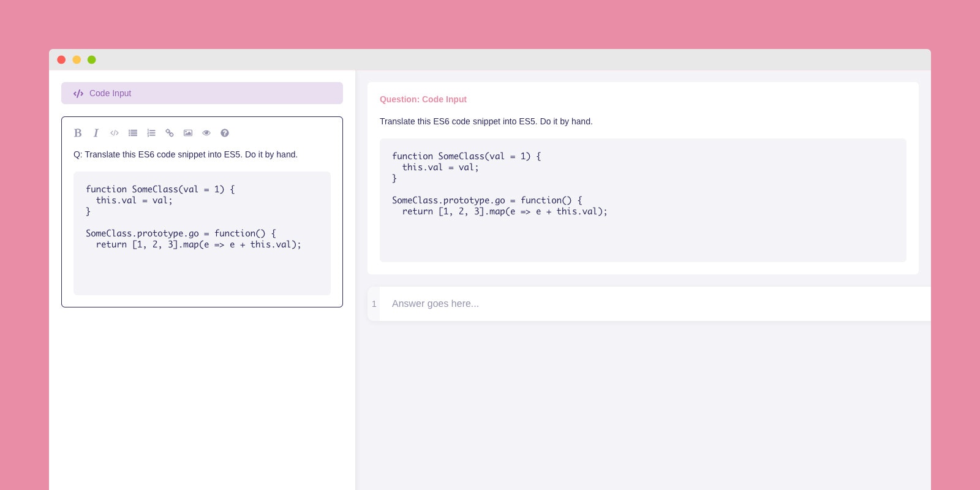Click the preview instruction sentence on right

486,121
